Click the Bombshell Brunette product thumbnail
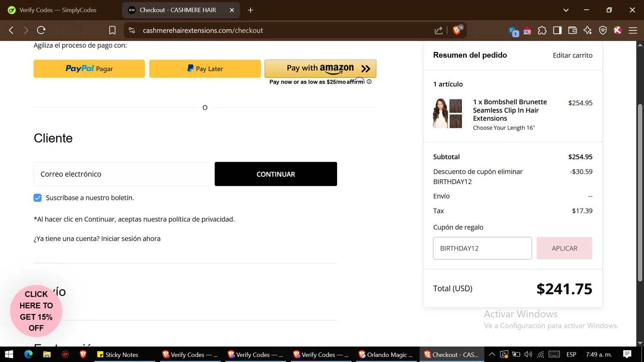The width and height of the screenshot is (644, 362). (x=447, y=113)
